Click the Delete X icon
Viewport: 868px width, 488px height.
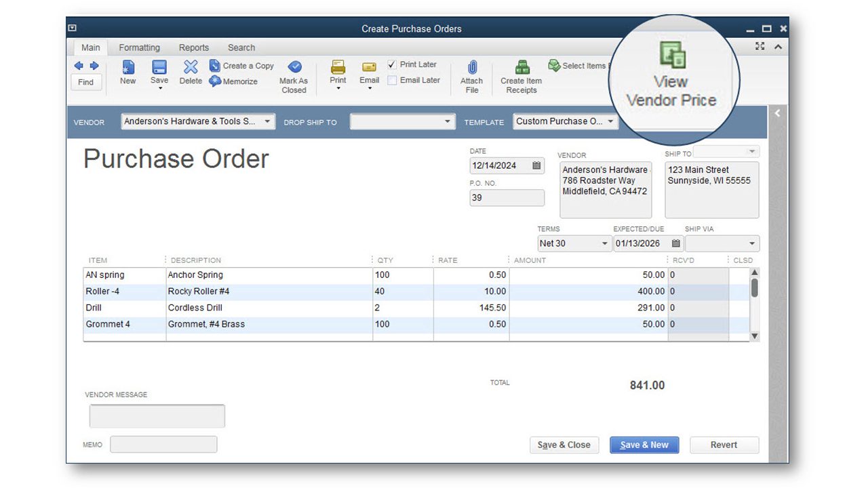[191, 68]
